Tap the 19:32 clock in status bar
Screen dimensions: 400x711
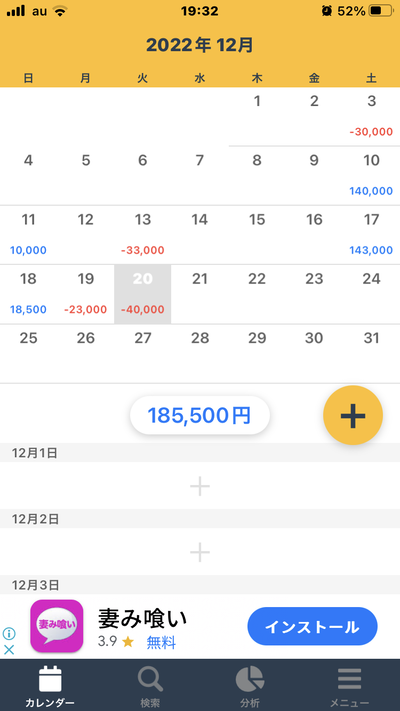pos(200,11)
